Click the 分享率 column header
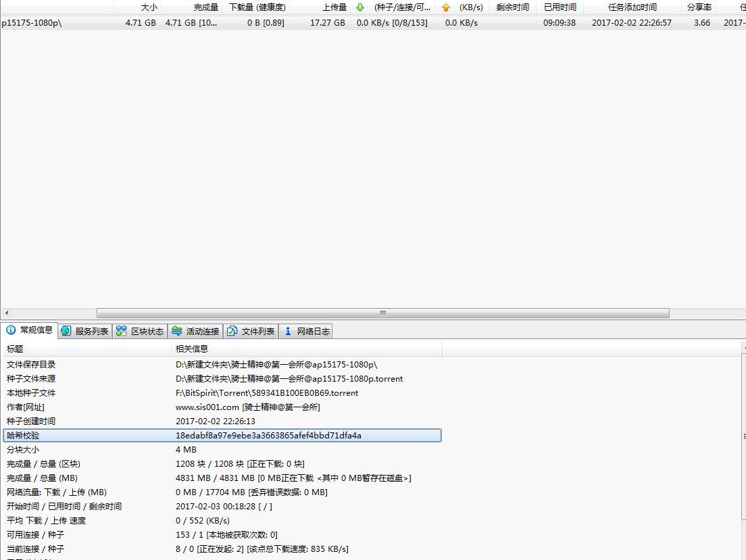Image resolution: width=746 pixels, height=560 pixels. point(699,7)
